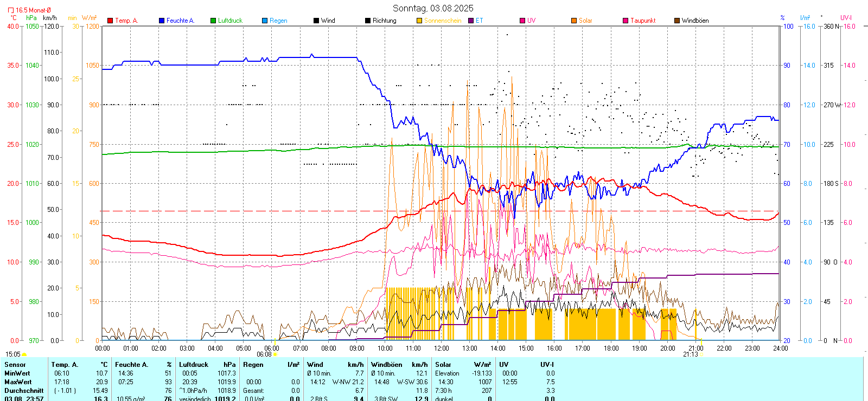Screen dimensions: 868x401
Task: Click the green Luftdruck legend square
Action: 213,21
